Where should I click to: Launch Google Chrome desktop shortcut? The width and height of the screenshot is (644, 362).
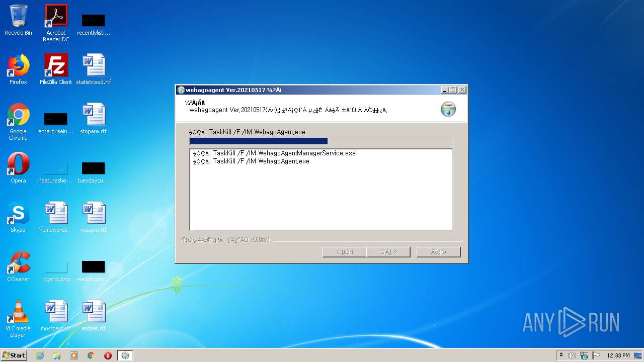18,122
